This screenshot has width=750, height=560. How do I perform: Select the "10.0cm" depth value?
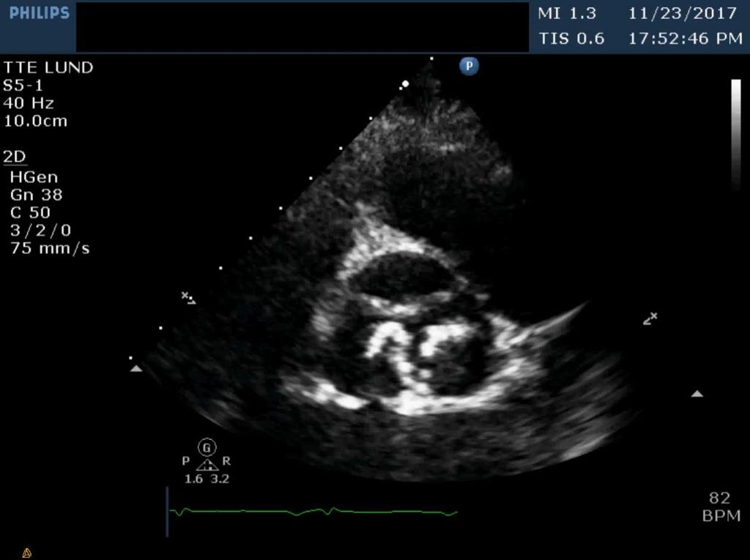(x=35, y=121)
